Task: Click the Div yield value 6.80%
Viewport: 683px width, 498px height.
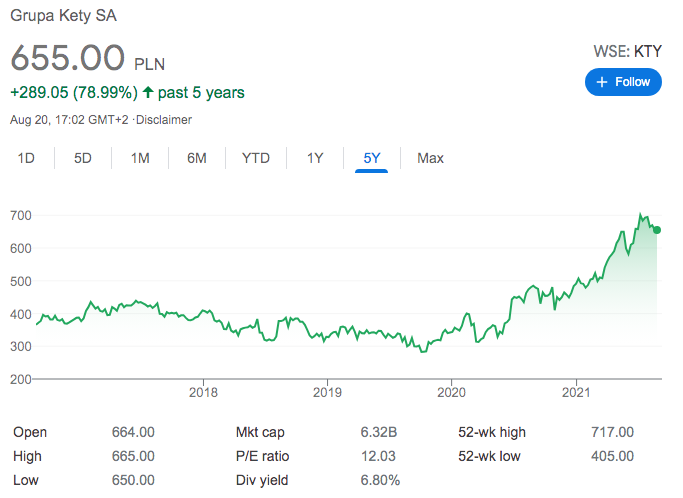Action: coord(380,480)
